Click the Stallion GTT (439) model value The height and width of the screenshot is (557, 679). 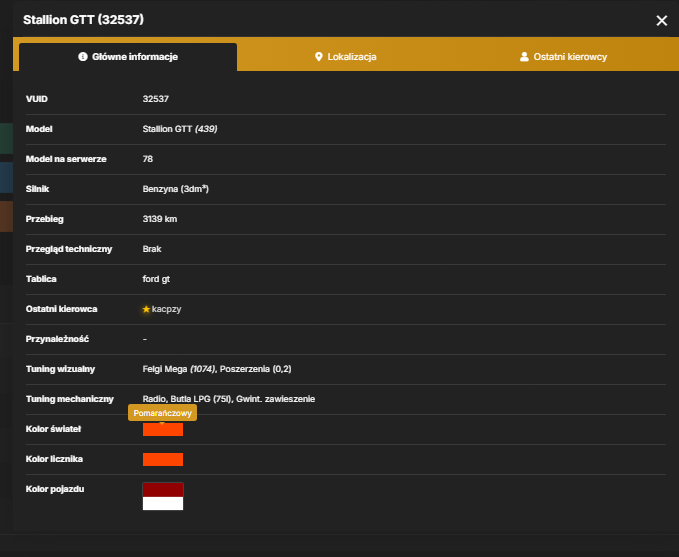point(180,129)
